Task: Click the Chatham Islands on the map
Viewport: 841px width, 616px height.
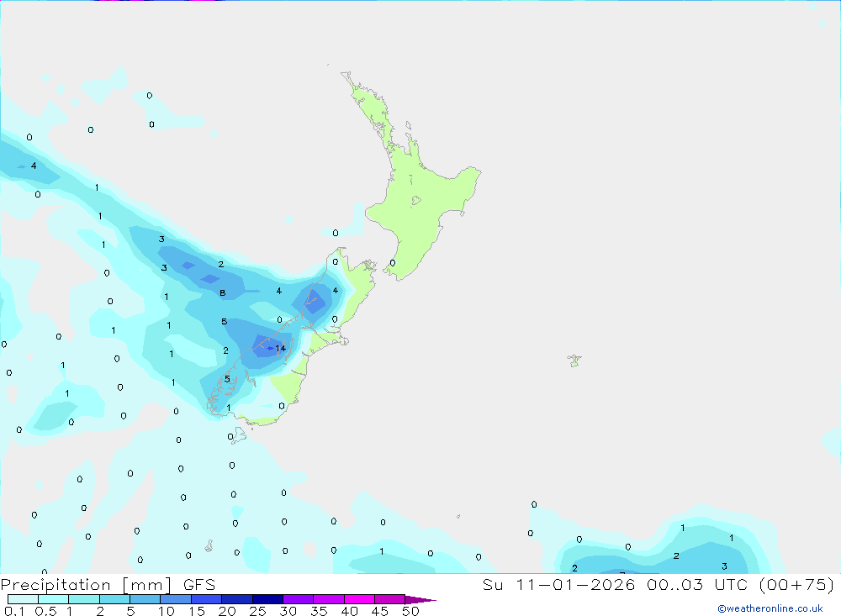Action: (x=574, y=361)
